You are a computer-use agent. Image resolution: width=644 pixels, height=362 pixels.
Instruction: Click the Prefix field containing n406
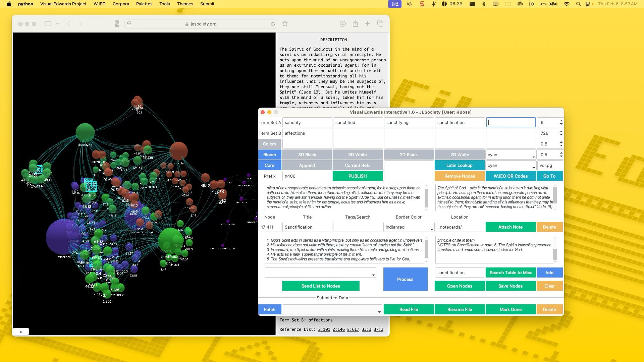click(307, 176)
